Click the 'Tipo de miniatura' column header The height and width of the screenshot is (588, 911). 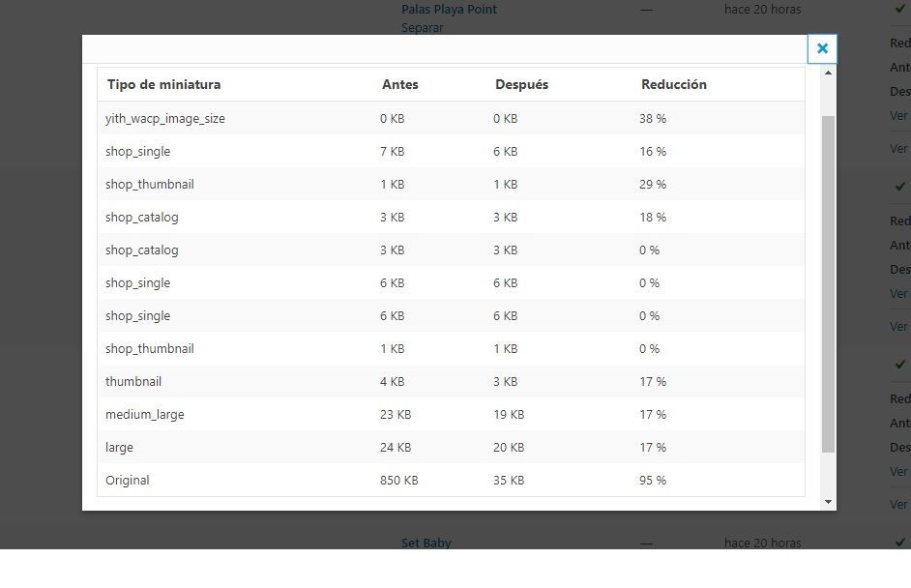pyautogui.click(x=163, y=85)
